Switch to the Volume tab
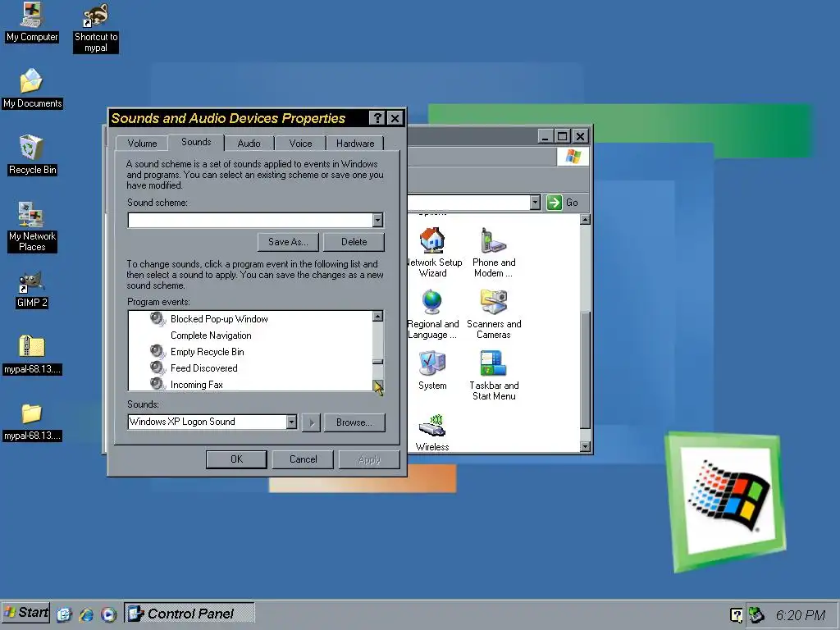Image resolution: width=840 pixels, height=630 pixels. click(142, 143)
